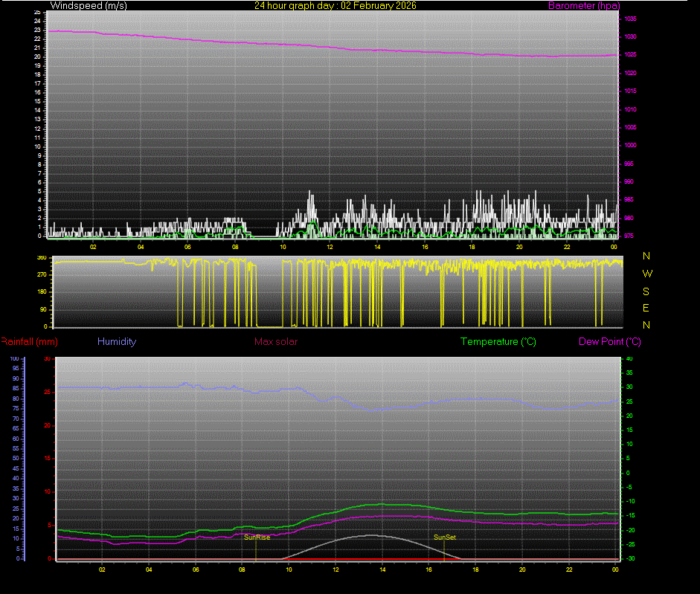The width and height of the screenshot is (700, 594).
Task: Click the 12 o'clock axis label on top graph
Action: pos(329,247)
